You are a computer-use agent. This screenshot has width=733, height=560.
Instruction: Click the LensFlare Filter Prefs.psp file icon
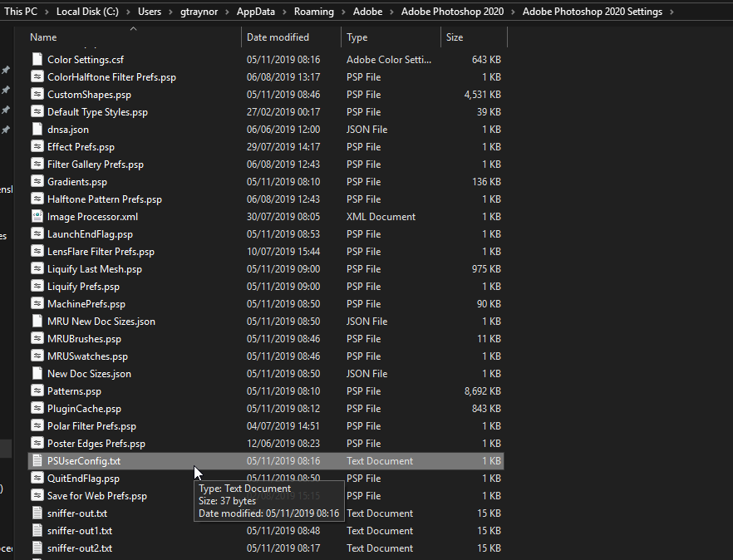click(37, 252)
